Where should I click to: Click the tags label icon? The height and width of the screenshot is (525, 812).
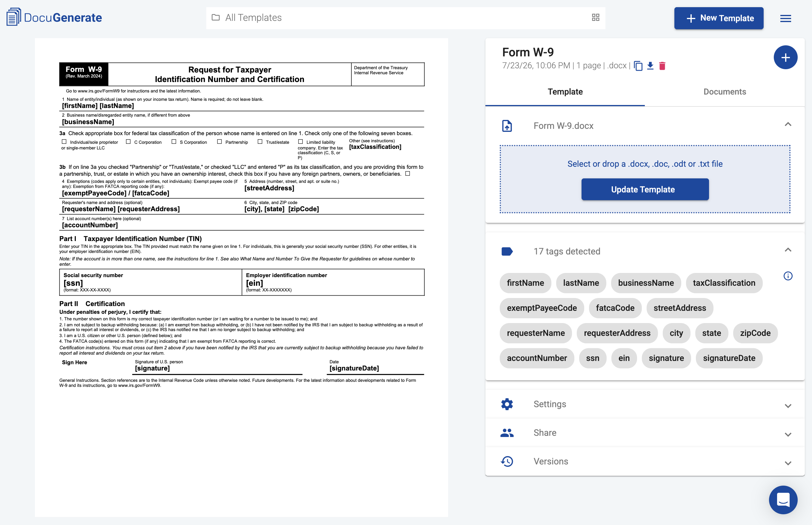pos(507,251)
